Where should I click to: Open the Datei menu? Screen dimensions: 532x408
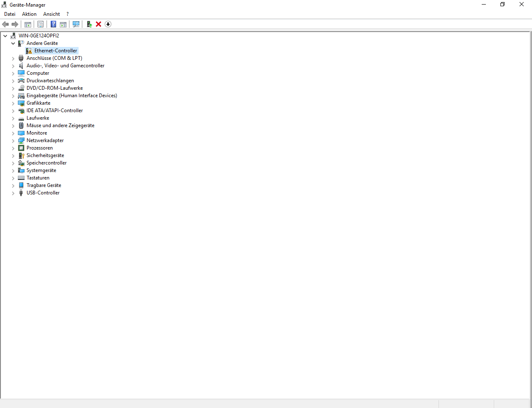pyautogui.click(x=10, y=14)
